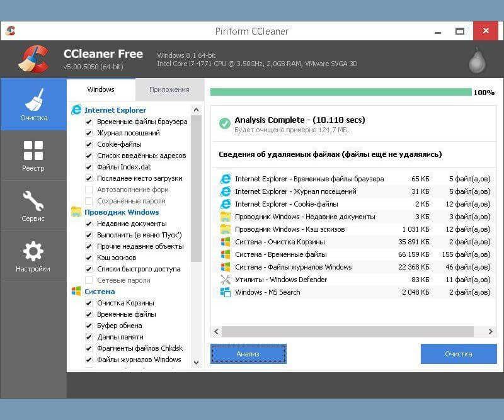Screen dimensions: 504x420
Task: Click the vertical scrollbar thumb of cleaning list
Action: 196,189
